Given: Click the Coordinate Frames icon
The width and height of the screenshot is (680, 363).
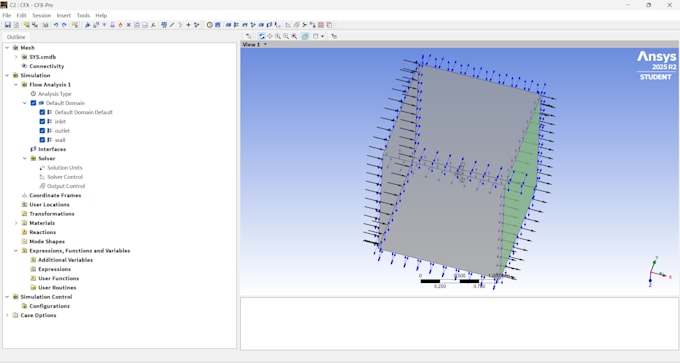Looking at the screenshot, I should pyautogui.click(x=24, y=195).
